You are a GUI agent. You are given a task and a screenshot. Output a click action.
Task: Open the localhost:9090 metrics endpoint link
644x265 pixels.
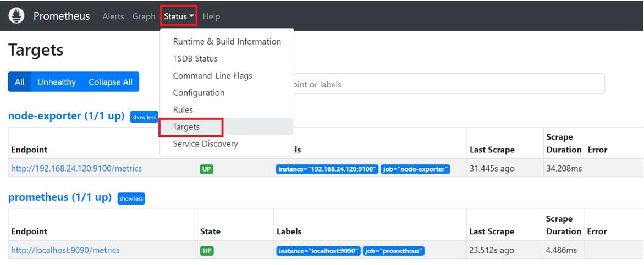[x=65, y=251]
